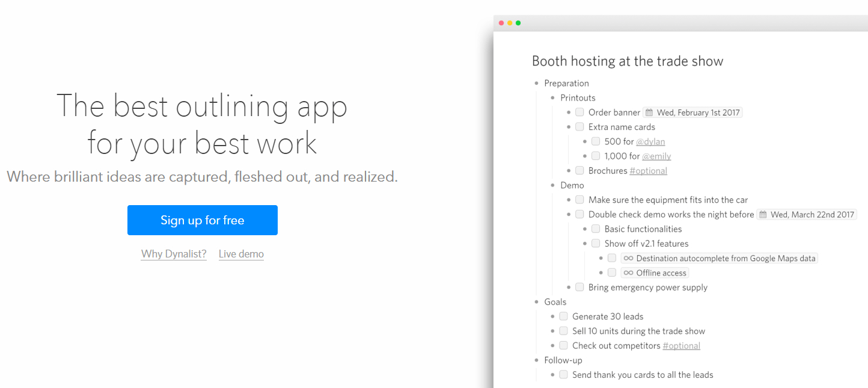Check off the Order banner task
Viewport: 868px width, 388px height.
(579, 112)
